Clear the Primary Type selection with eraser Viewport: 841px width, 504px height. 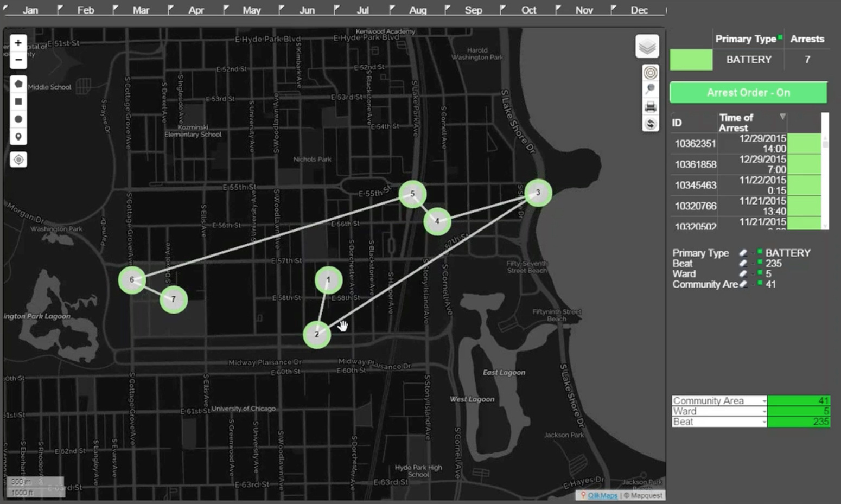tap(743, 253)
